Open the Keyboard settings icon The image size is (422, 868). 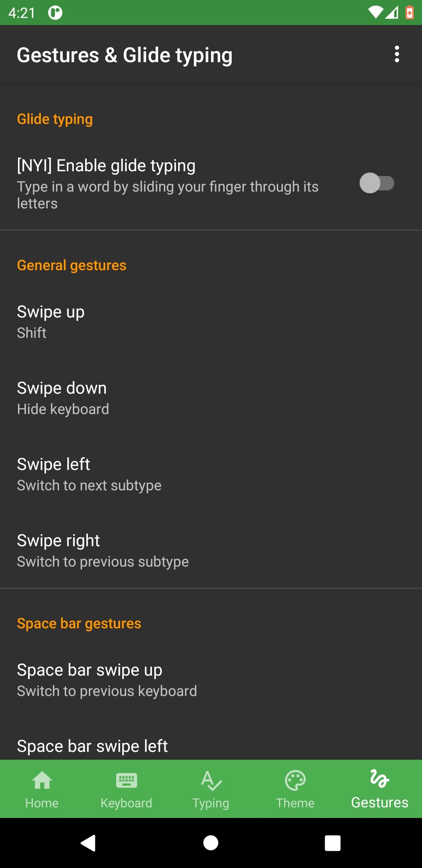[126, 780]
